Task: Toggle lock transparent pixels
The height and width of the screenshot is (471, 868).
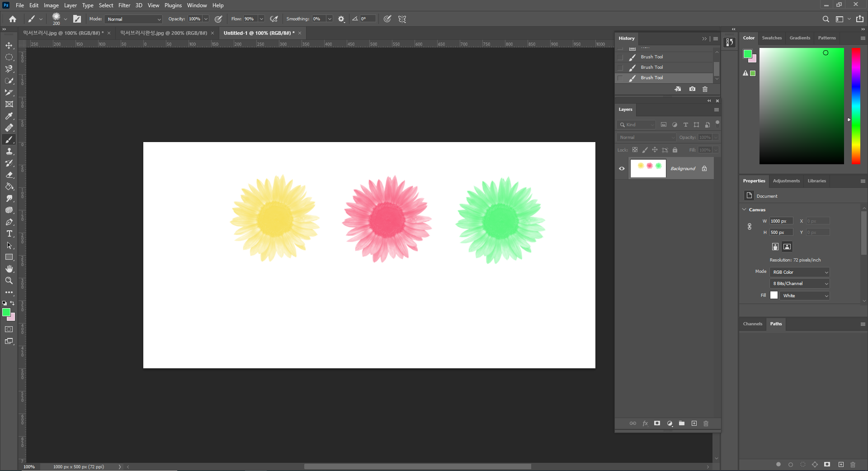Action: (x=635, y=150)
